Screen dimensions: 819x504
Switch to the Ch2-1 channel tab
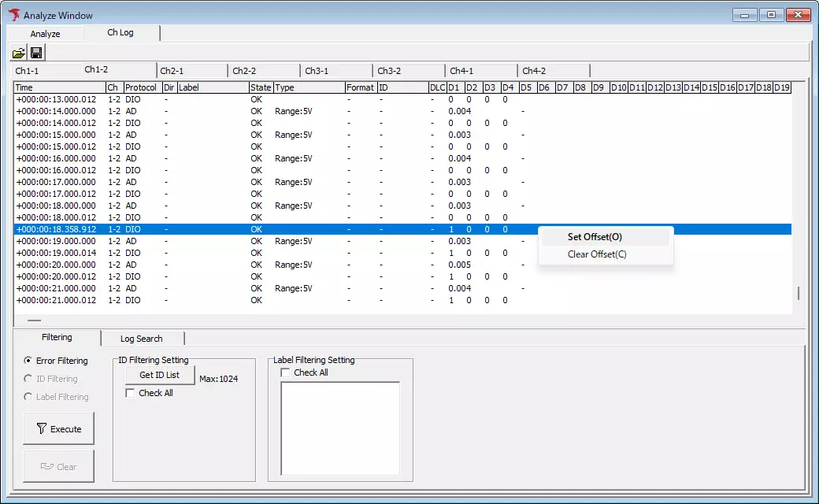pyautogui.click(x=172, y=71)
